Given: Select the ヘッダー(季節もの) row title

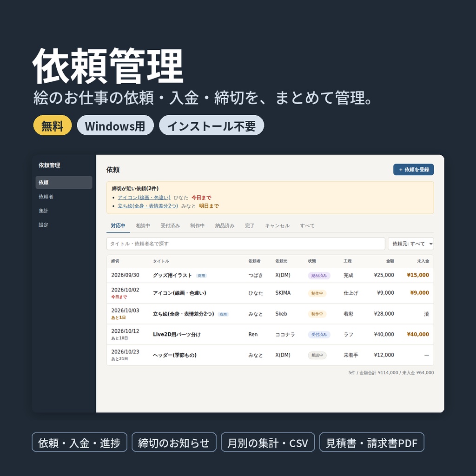Looking at the screenshot, I should coord(175,355).
